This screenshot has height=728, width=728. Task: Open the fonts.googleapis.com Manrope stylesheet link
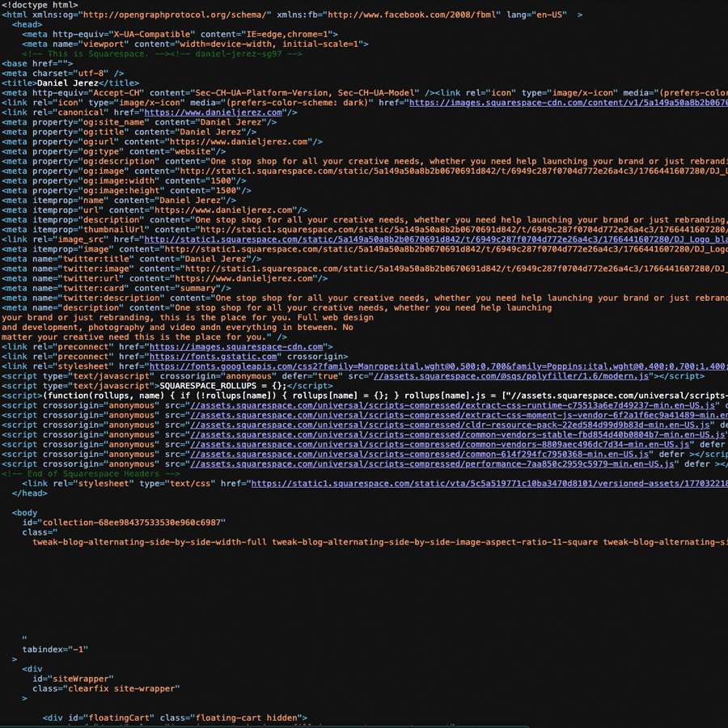pyautogui.click(x=438, y=366)
